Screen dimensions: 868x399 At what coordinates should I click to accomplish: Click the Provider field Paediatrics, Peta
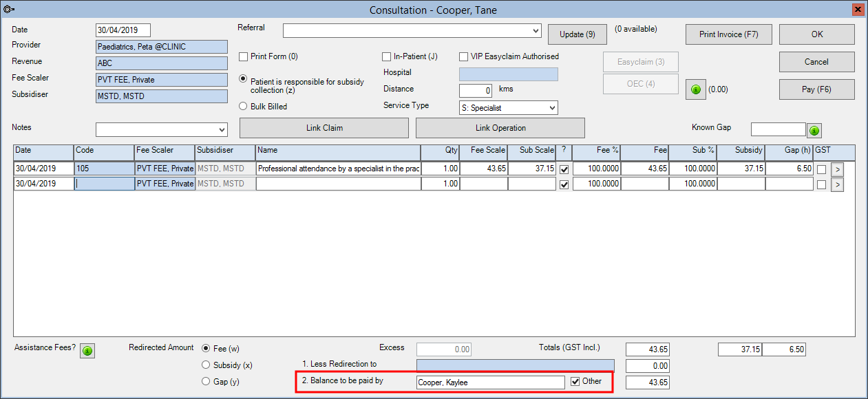click(x=162, y=47)
